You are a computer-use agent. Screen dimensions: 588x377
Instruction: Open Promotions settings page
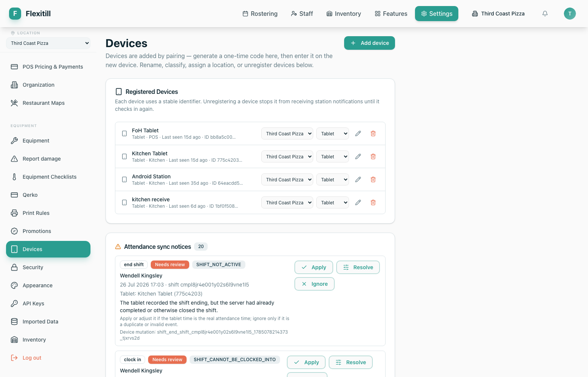(48, 231)
